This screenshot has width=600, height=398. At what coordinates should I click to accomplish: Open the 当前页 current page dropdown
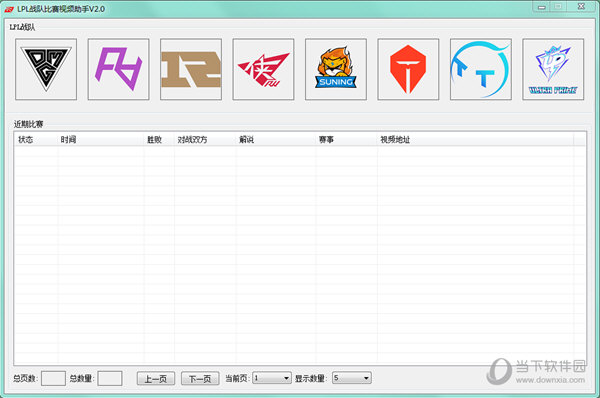[272, 378]
